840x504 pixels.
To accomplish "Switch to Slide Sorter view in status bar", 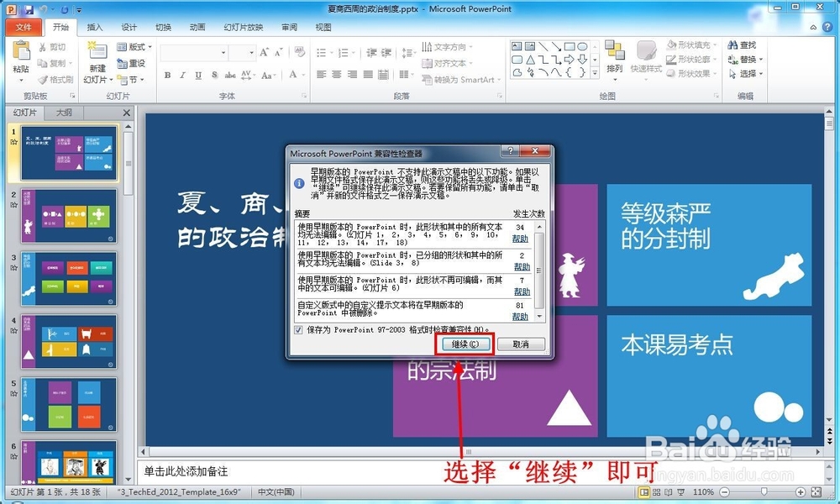I will coord(656,492).
